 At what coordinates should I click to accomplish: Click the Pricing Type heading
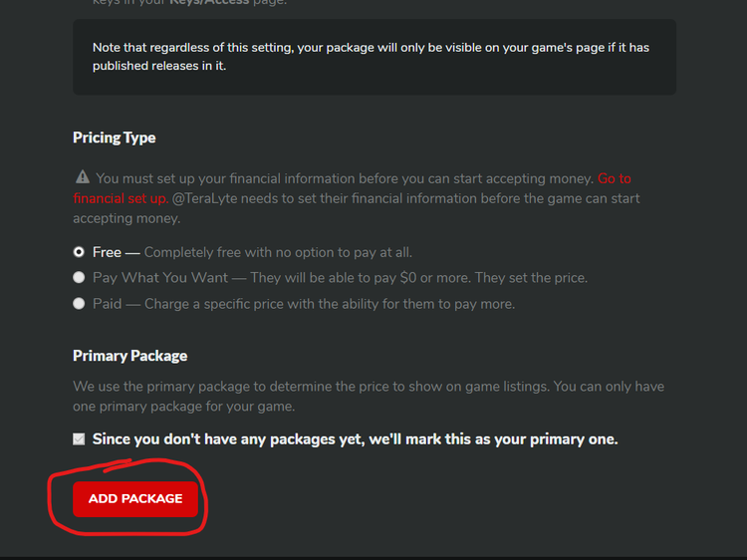pos(115,138)
